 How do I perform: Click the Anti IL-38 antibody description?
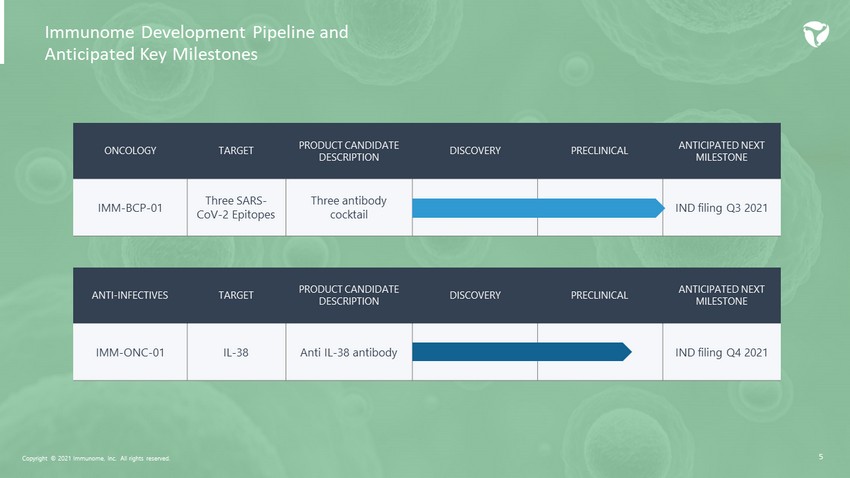click(349, 352)
